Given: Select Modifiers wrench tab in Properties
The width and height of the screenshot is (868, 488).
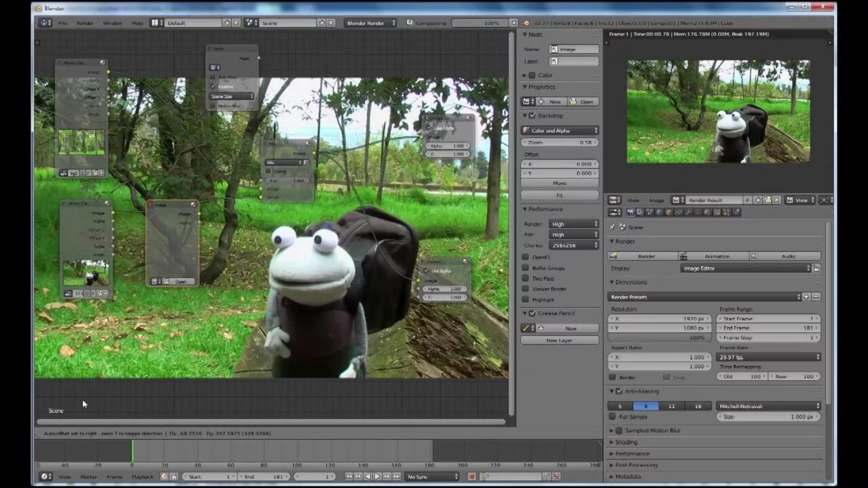Looking at the screenshot, I should 688,212.
